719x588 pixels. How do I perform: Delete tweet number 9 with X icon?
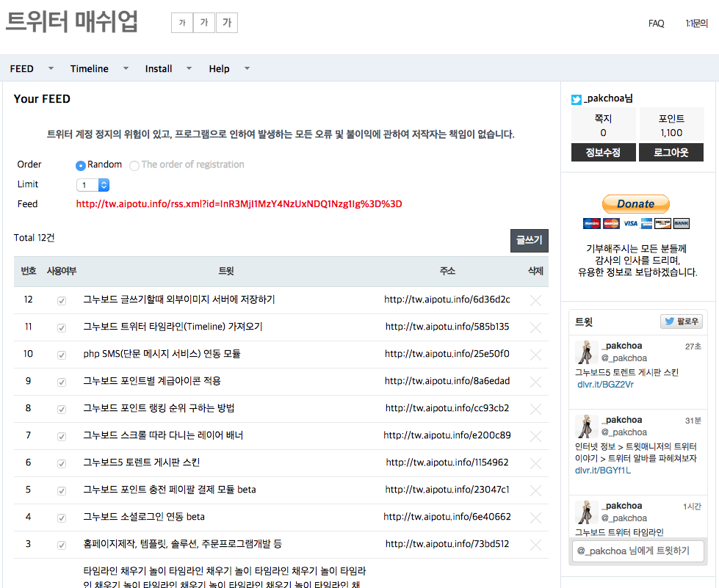pos(535,382)
